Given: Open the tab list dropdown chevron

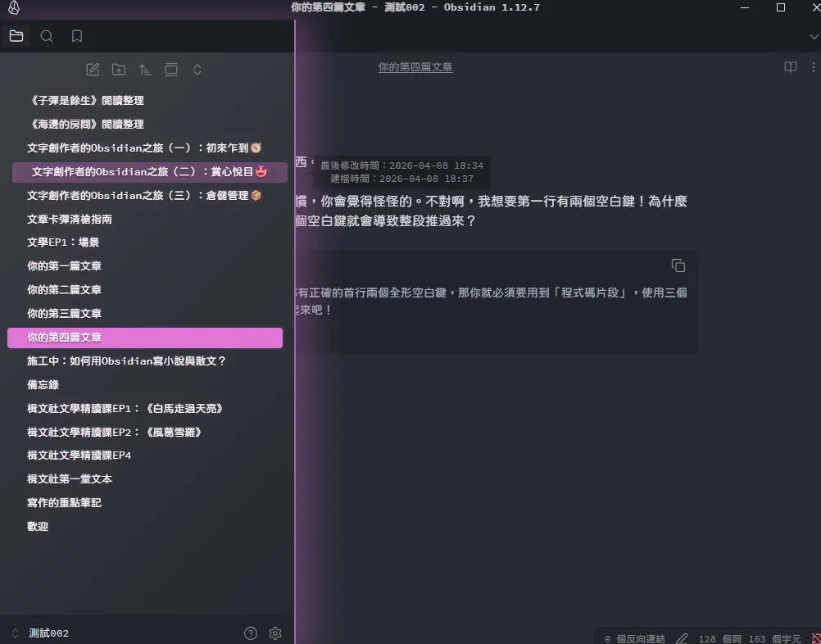Looking at the screenshot, I should coord(812,36).
